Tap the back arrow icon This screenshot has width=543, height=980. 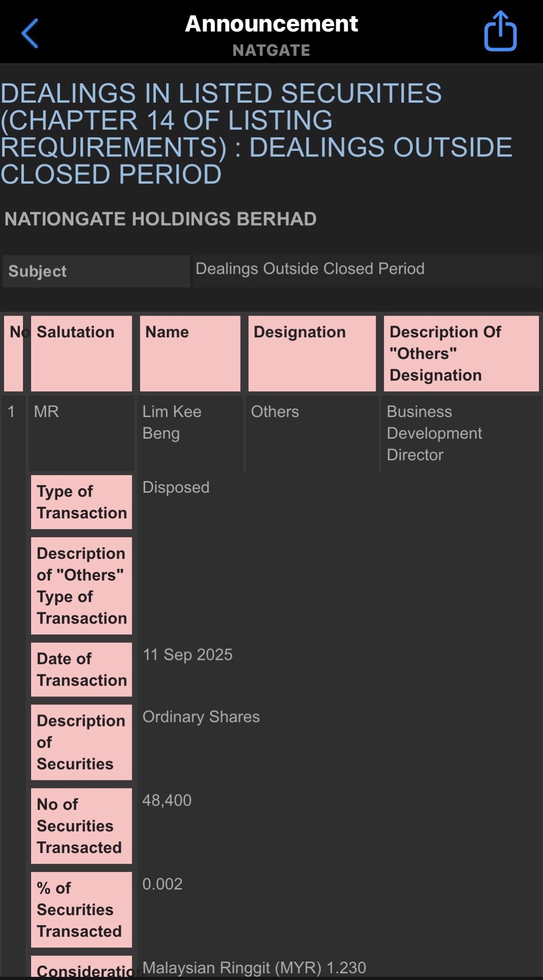(x=30, y=33)
